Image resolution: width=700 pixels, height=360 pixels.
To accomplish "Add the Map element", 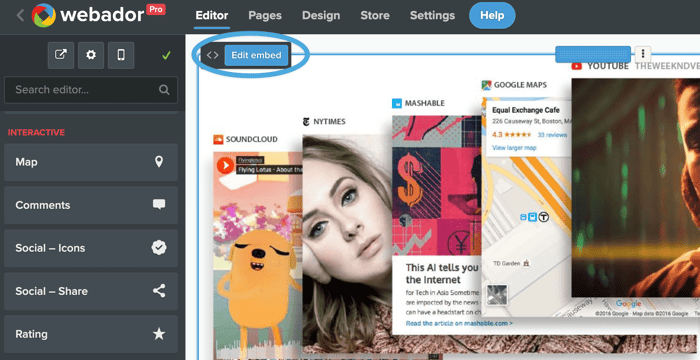I will (91, 162).
